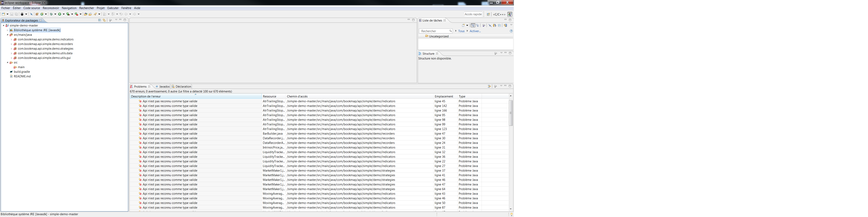Image resolution: width=868 pixels, height=217 pixels.
Task: Switch to the Javadoc tab
Action: 163,86
